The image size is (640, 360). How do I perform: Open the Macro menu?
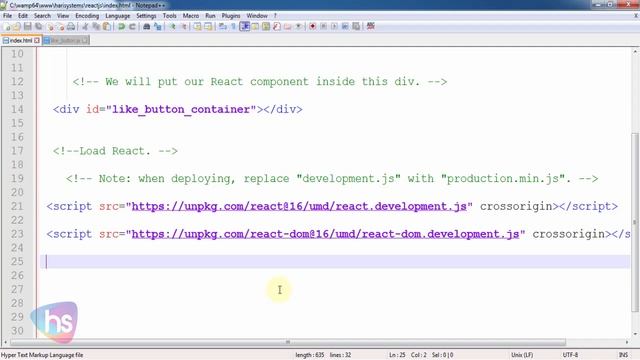click(x=191, y=16)
